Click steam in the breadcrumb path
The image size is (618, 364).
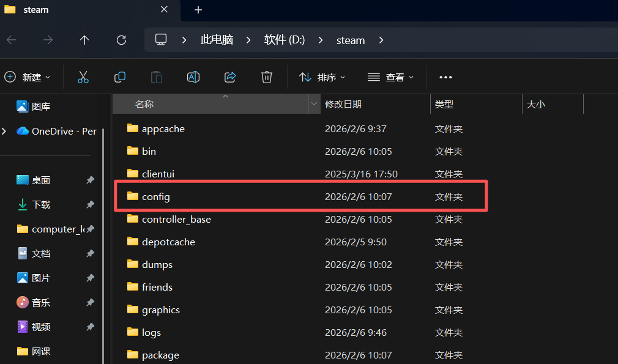351,40
